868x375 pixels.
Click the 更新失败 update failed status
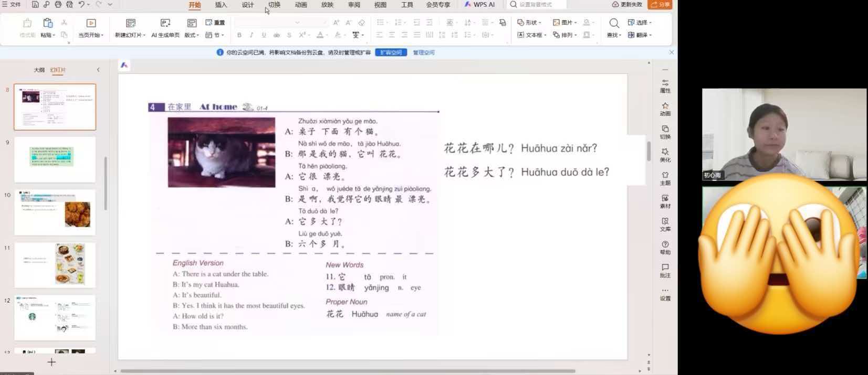(628, 4)
